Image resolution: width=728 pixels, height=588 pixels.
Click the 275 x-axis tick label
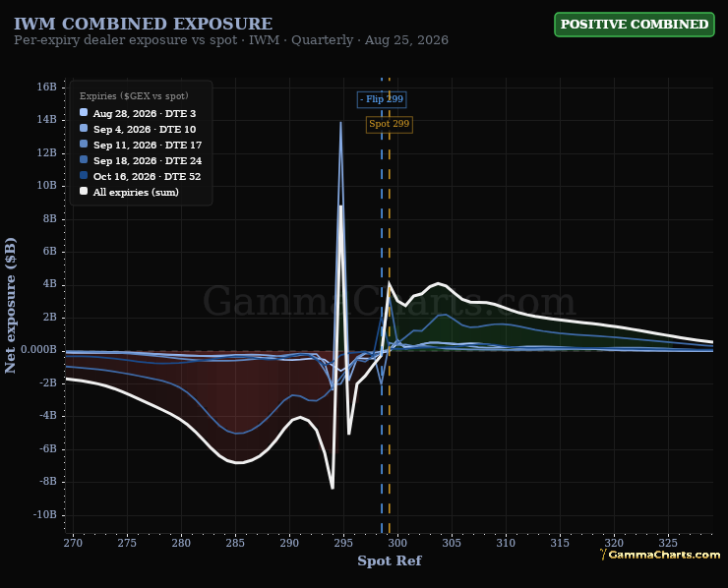click(x=127, y=543)
